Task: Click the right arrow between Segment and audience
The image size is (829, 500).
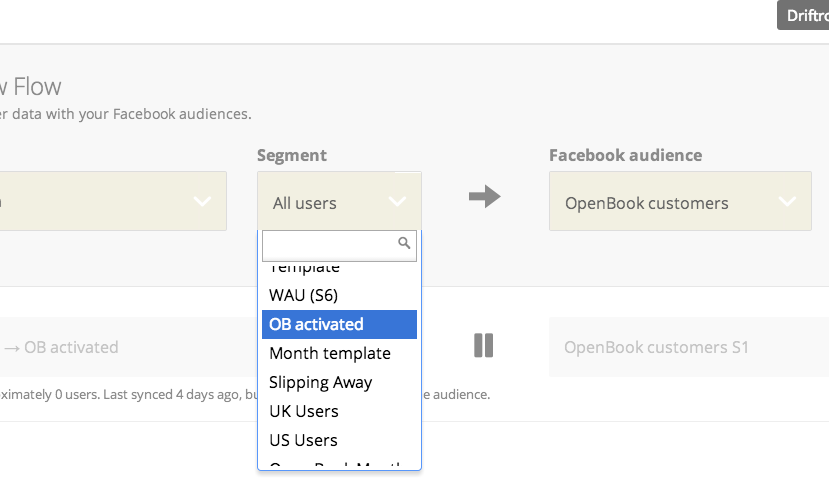Action: [x=484, y=197]
